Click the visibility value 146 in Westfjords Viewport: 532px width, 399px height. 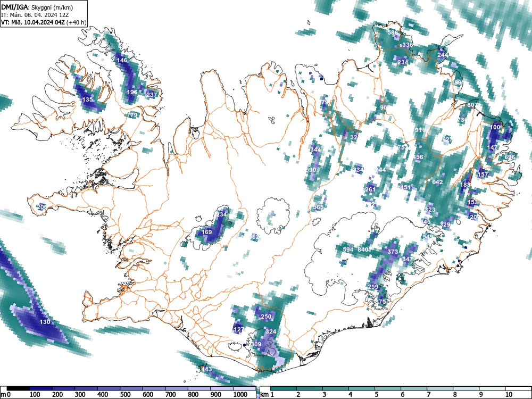pos(122,60)
